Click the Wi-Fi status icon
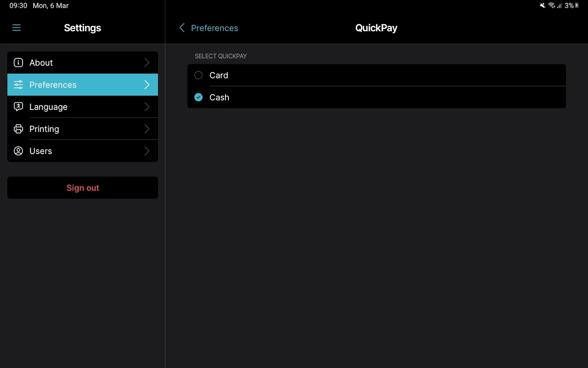 pos(552,6)
